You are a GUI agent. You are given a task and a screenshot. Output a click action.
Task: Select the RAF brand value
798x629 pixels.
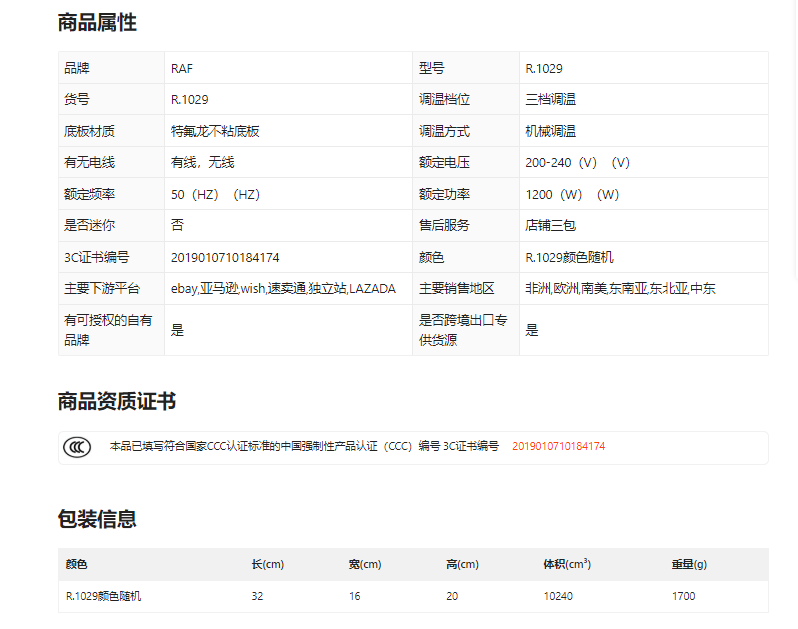182,68
